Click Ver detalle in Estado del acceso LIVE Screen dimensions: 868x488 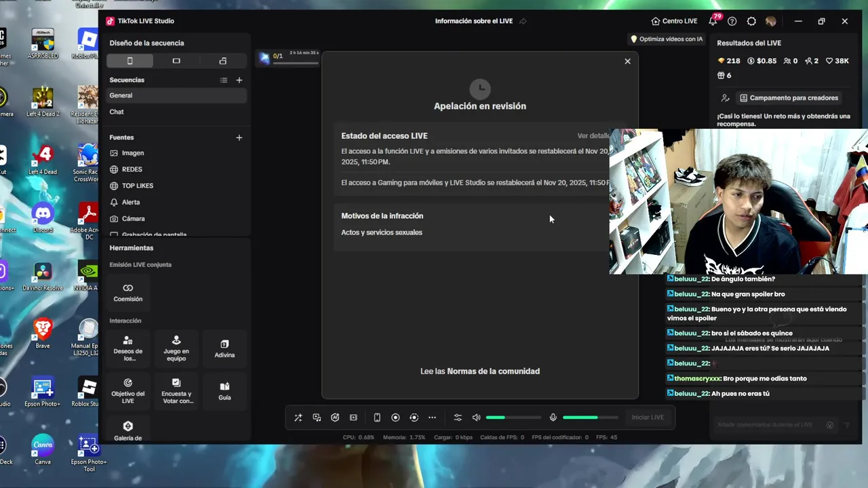[593, 136]
